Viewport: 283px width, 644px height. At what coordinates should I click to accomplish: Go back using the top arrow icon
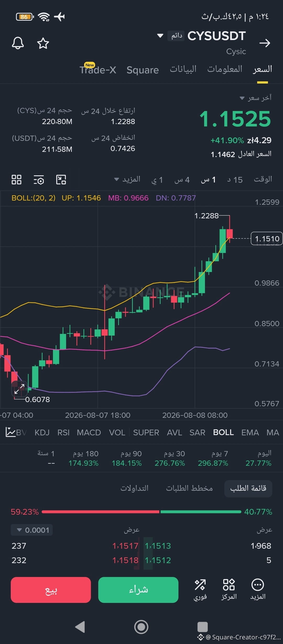point(265,43)
